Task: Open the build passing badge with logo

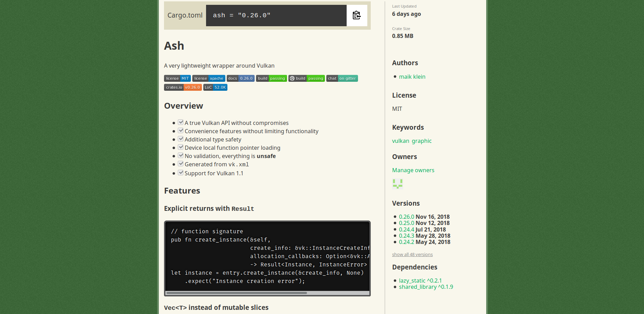Action: coord(307,78)
